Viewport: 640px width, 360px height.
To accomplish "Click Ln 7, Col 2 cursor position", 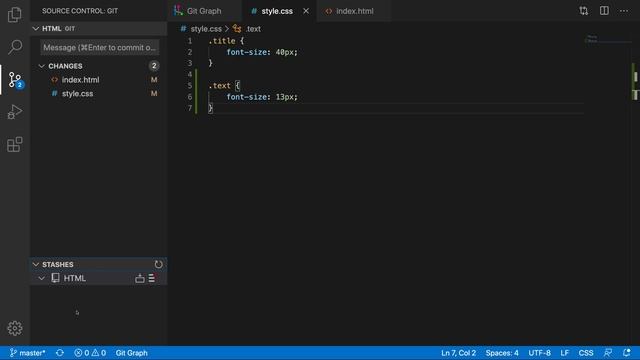I will (x=458, y=353).
